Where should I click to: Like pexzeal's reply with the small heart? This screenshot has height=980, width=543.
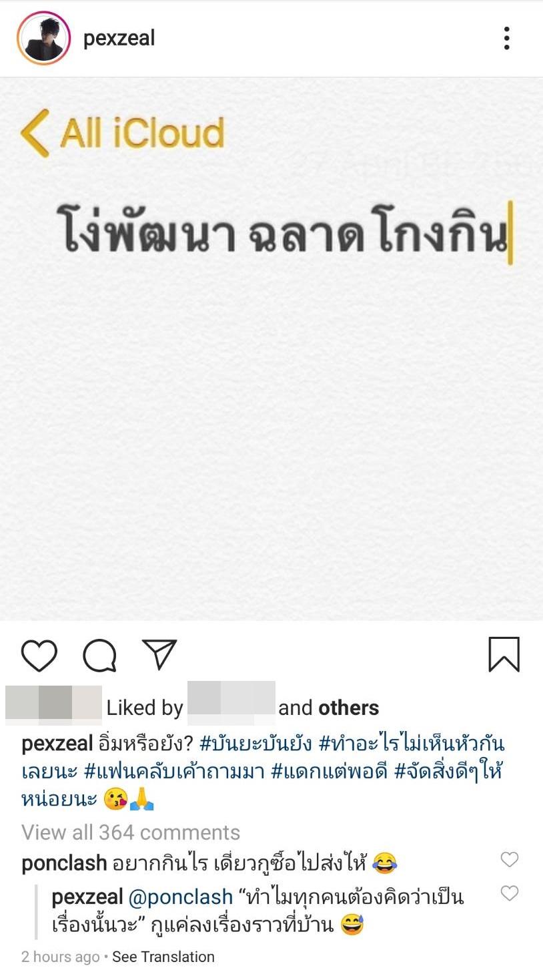(510, 893)
